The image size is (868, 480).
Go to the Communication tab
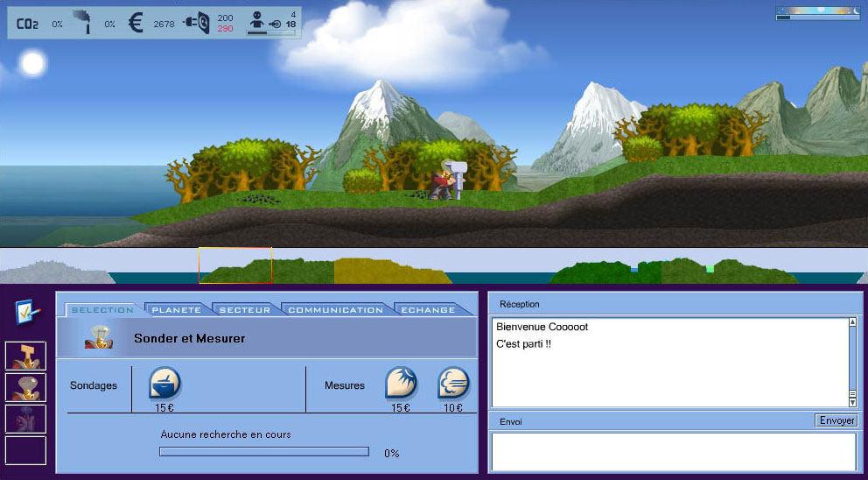[335, 310]
